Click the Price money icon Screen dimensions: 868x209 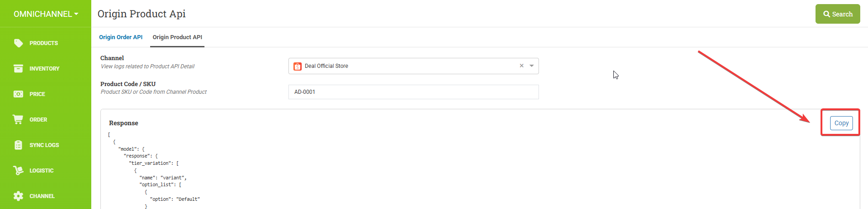(18, 94)
